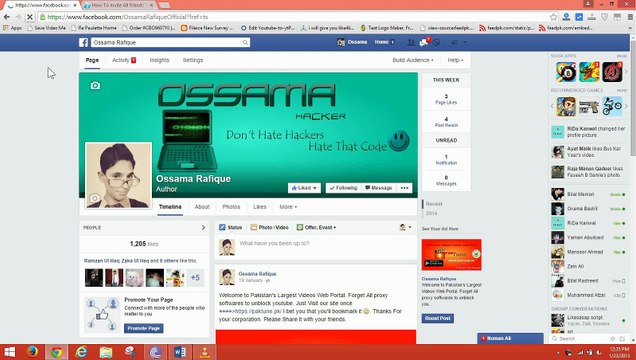Click the chat settings gear icon
Viewport: 636px width, 360px height.
pyautogui.click(x=613, y=339)
